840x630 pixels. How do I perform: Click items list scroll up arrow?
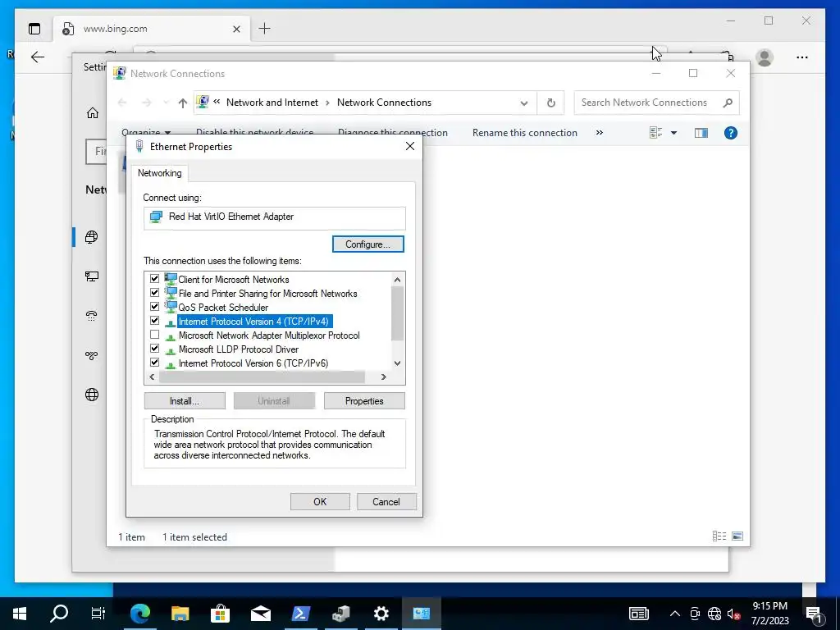(397, 279)
